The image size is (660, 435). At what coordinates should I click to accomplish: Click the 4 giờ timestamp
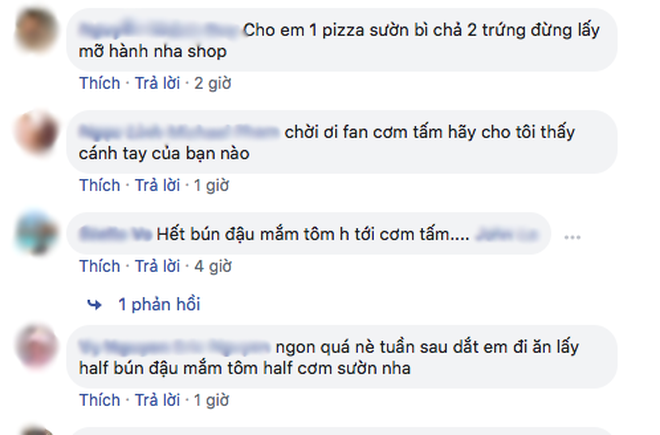point(213,267)
